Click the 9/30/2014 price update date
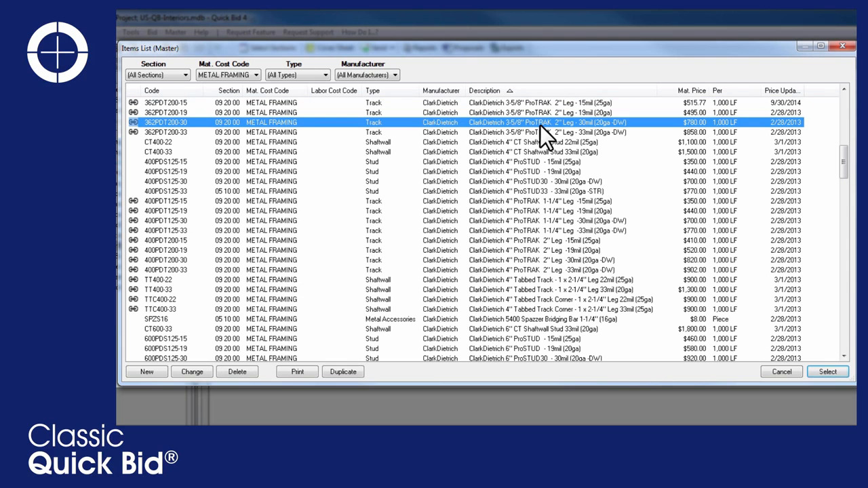868x488 pixels. [x=785, y=103]
